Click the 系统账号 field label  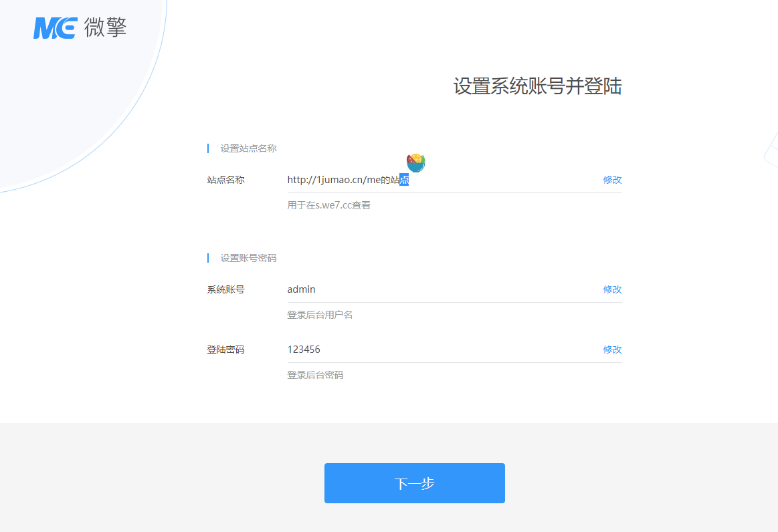[x=225, y=289]
